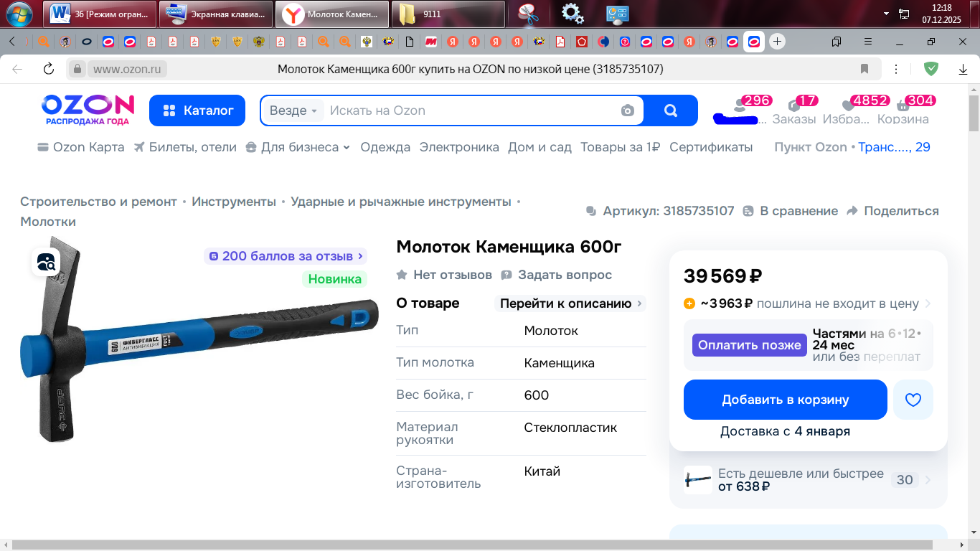Bookmark the page with the flag icon
This screenshot has width=980, height=551.
coord(863,69)
